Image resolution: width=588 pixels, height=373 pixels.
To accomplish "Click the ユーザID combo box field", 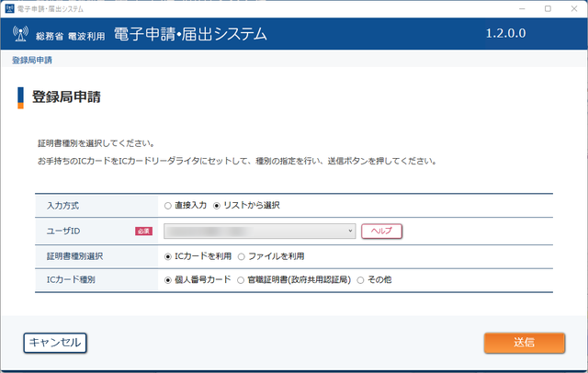I will pyautogui.click(x=259, y=231).
